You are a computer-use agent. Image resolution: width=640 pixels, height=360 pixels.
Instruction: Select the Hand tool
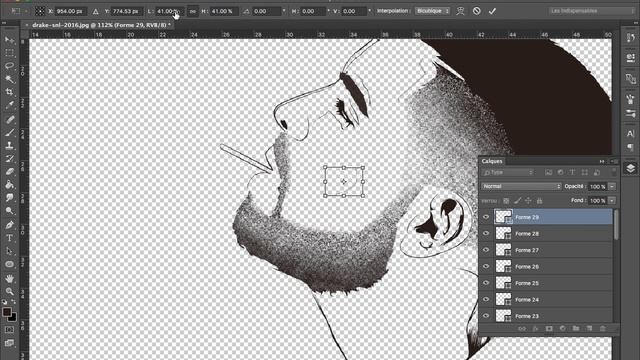click(9, 278)
